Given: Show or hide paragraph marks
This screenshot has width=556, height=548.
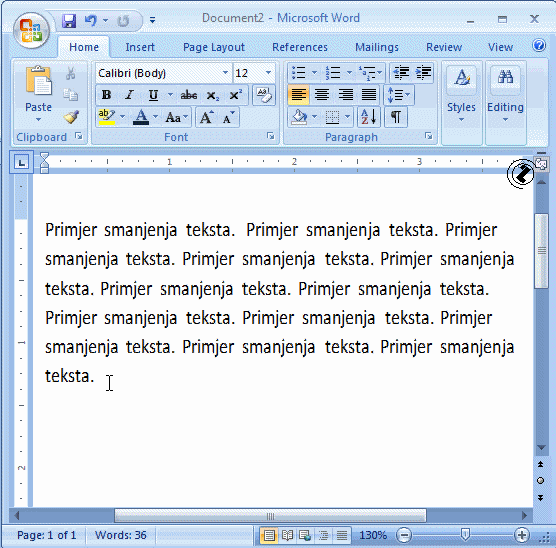Looking at the screenshot, I should pos(396,117).
